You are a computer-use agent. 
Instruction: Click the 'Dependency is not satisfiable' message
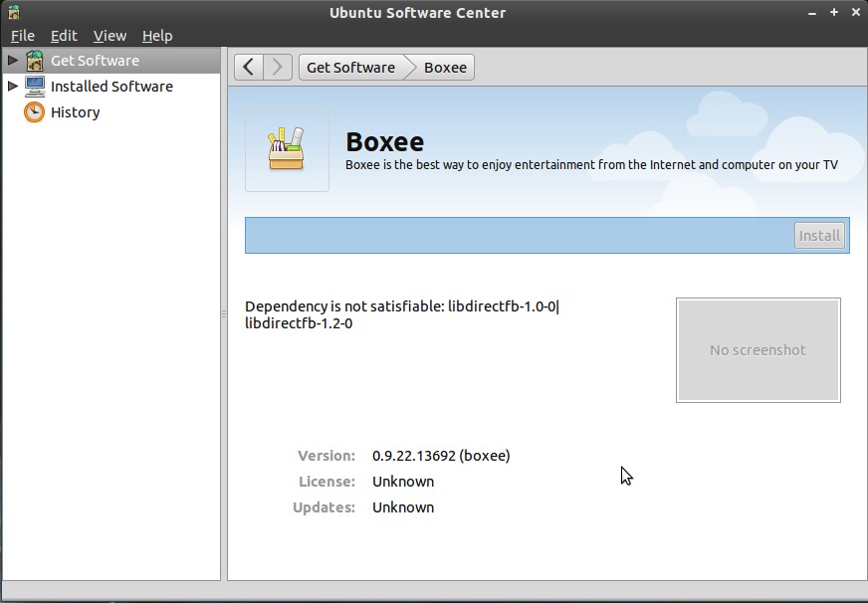tap(402, 314)
